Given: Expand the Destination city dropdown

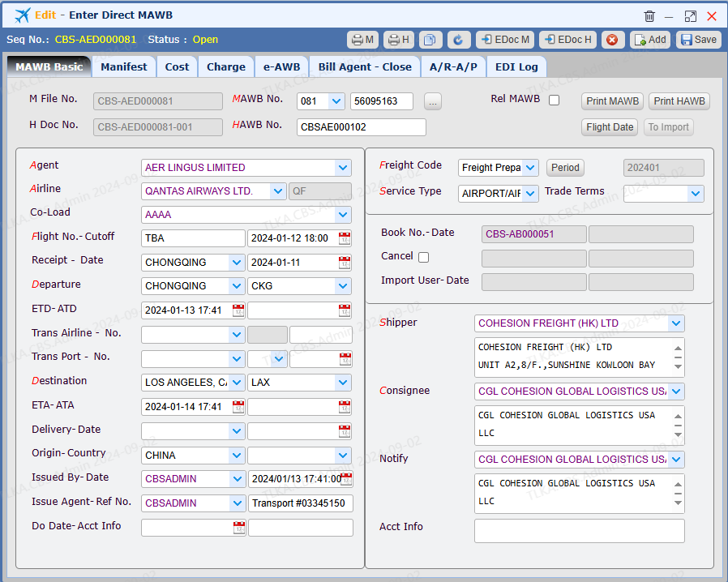Looking at the screenshot, I should tap(237, 383).
